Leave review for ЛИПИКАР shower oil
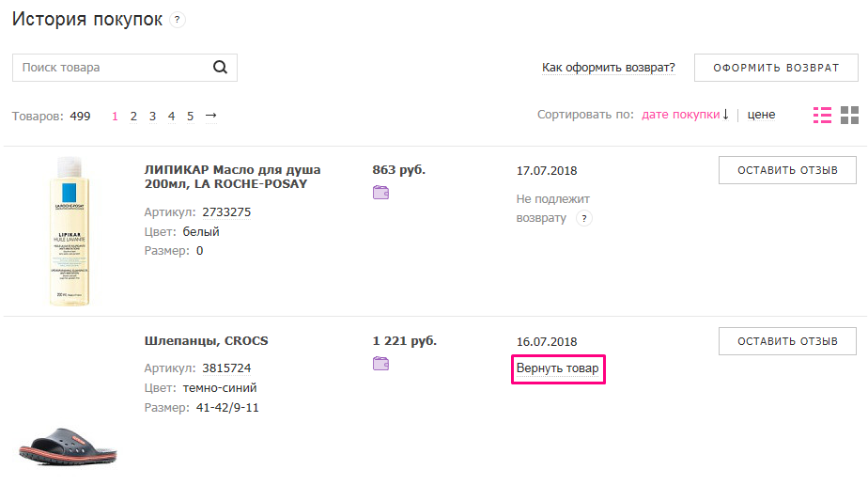 tap(787, 170)
